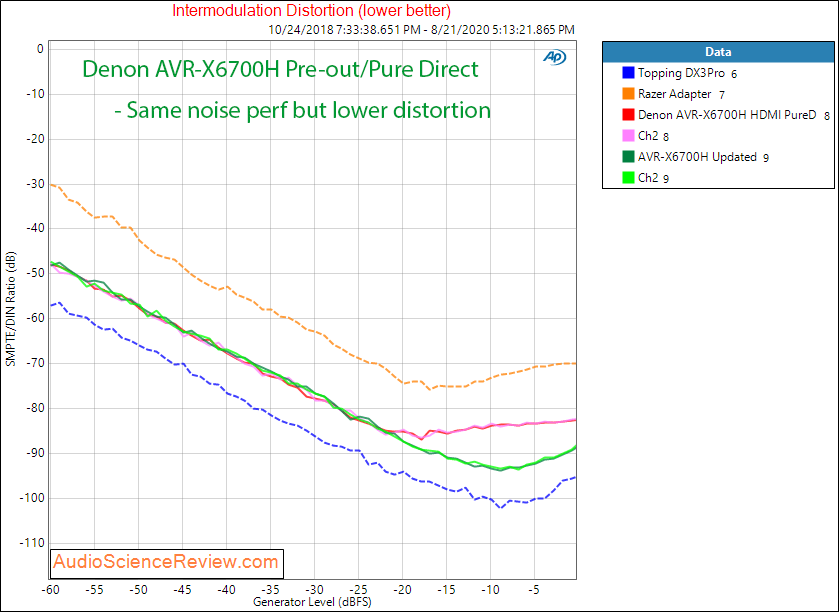Click the "Generator Level (dBFS)" axis label

point(312,602)
